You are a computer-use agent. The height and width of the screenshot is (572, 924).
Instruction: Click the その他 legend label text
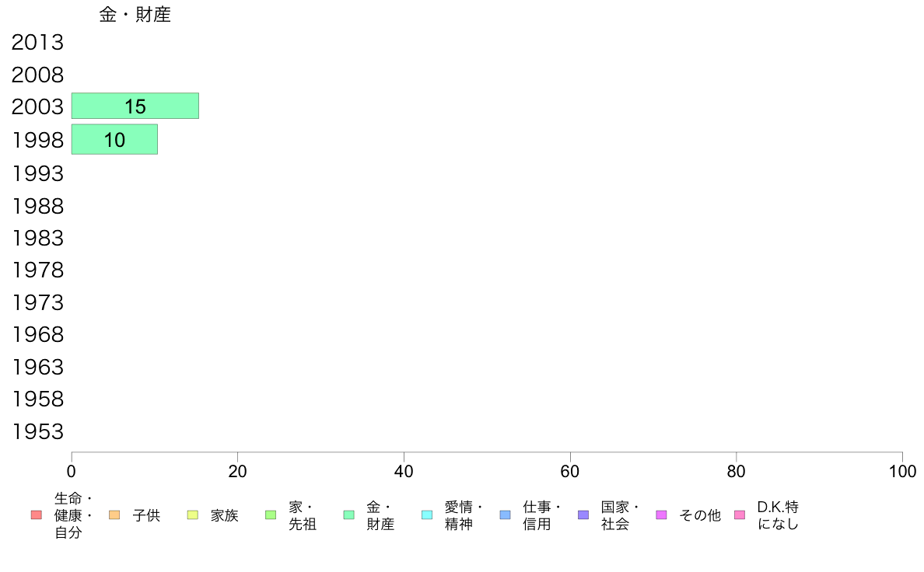[x=700, y=515]
